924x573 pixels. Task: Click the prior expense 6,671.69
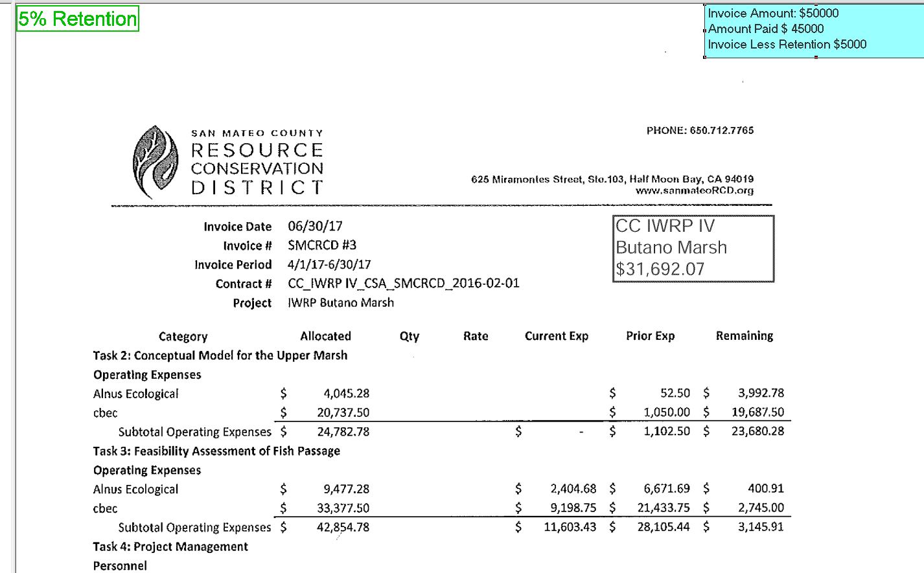tap(667, 489)
